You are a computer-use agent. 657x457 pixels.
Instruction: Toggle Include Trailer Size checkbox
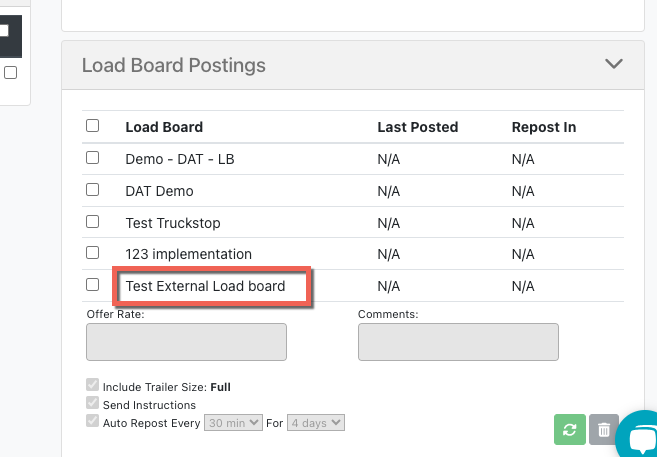point(93,385)
